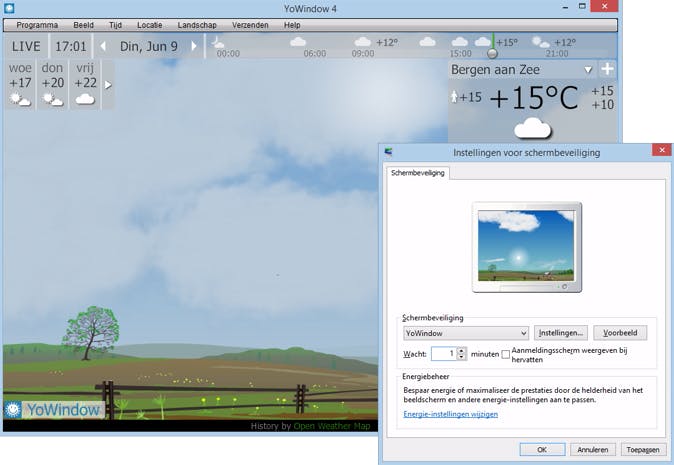
Task: Expand the Bergen aan Zee location dropdown
Action: pos(588,70)
